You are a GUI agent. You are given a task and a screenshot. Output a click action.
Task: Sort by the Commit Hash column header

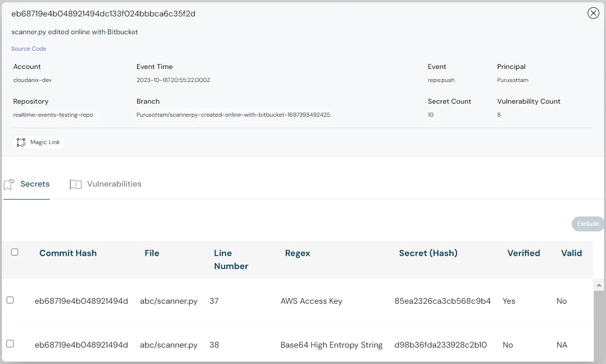(68, 253)
